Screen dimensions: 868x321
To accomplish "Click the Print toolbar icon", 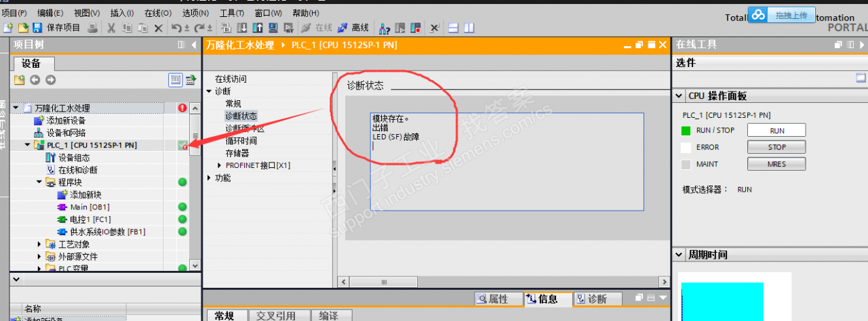I will coord(92,28).
